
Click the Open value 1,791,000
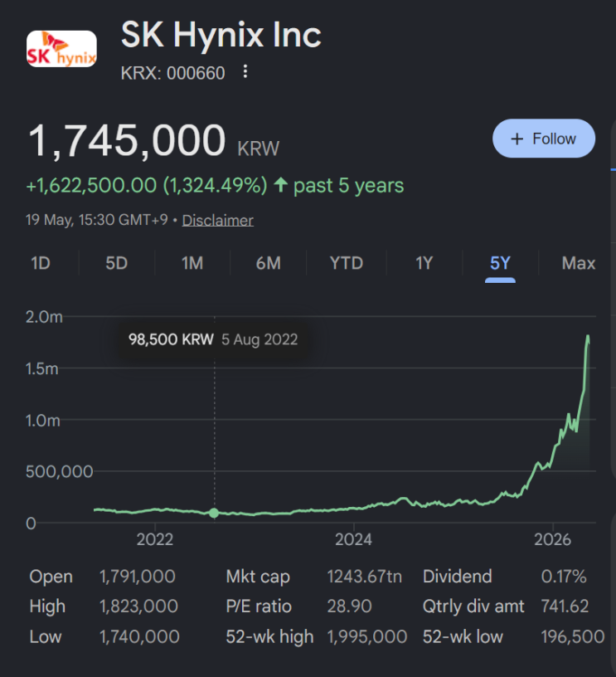(x=137, y=577)
